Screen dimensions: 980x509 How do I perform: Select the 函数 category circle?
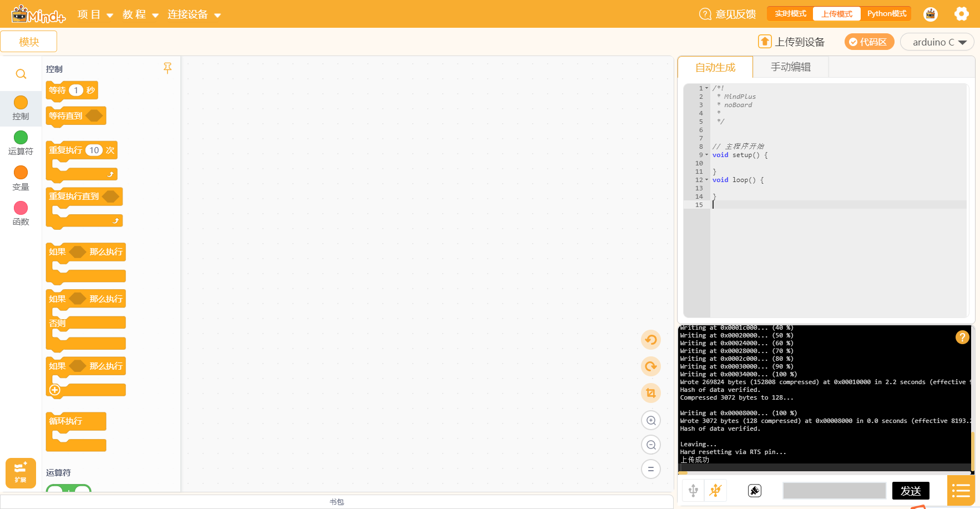click(21, 208)
